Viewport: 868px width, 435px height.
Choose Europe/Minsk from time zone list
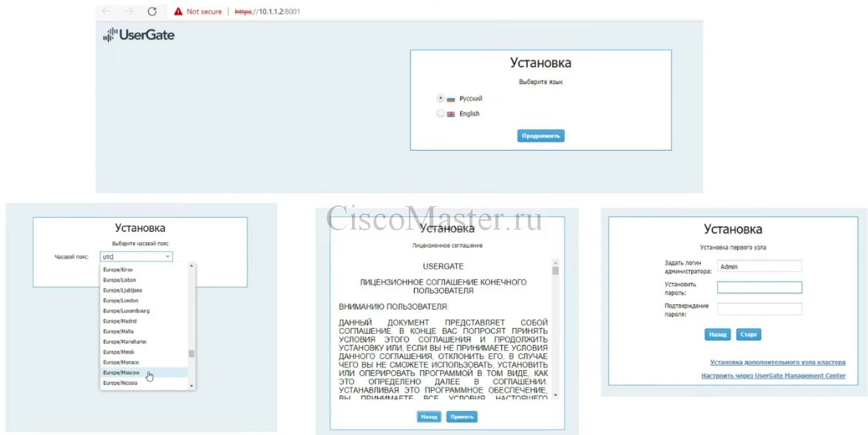click(x=144, y=352)
